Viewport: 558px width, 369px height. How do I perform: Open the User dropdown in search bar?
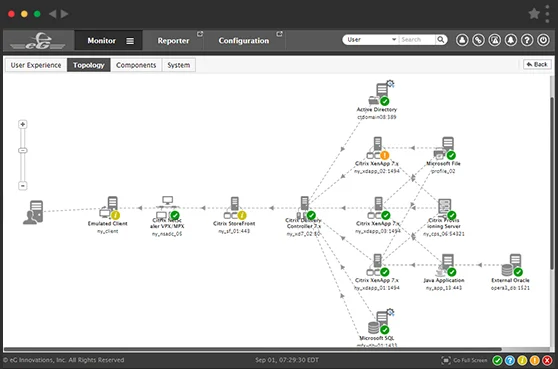point(371,39)
